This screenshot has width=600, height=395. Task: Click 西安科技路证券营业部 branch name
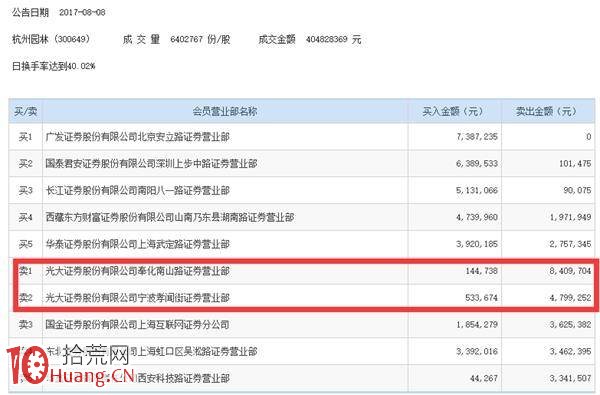[x=183, y=378]
